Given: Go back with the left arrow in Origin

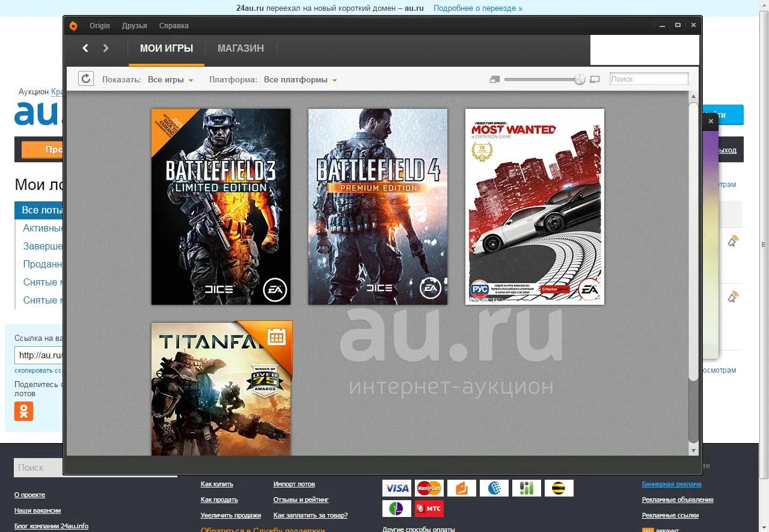Looking at the screenshot, I should coord(85,48).
